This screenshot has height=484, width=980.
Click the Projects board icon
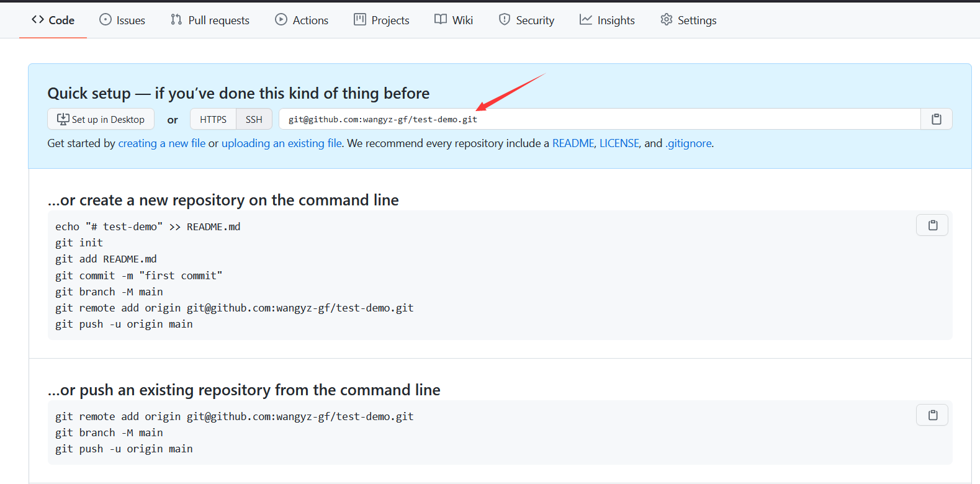[360, 19]
